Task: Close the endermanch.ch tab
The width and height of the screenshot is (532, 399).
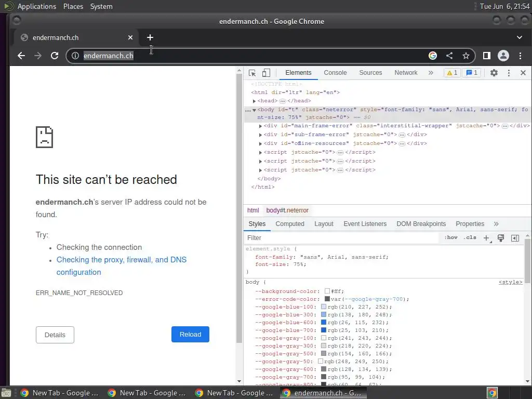Action: [130, 37]
